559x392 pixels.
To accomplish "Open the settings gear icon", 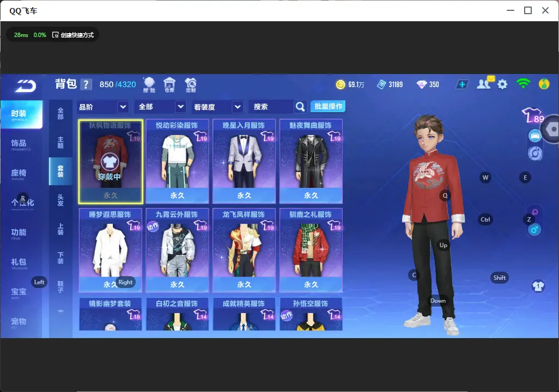I will coord(502,84).
